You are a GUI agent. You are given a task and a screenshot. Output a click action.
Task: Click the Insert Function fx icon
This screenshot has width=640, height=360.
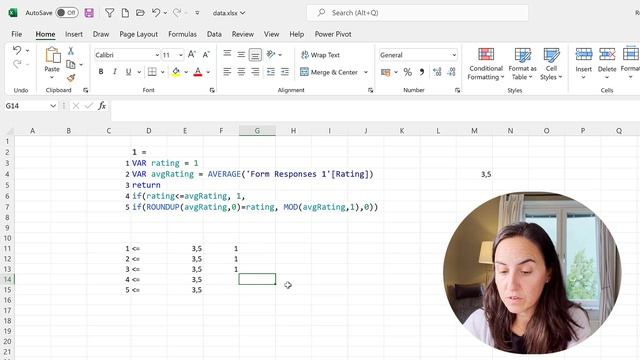point(102,106)
